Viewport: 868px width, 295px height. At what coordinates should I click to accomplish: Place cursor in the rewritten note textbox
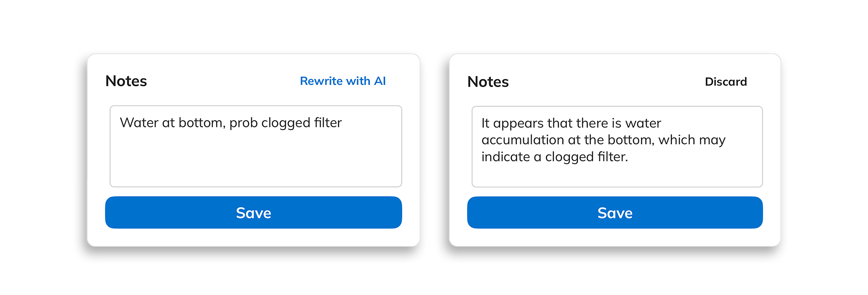pos(617,146)
